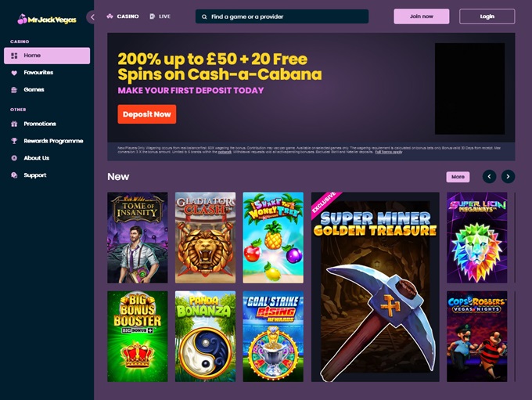Focus the Find a game or provider search field

click(x=282, y=16)
